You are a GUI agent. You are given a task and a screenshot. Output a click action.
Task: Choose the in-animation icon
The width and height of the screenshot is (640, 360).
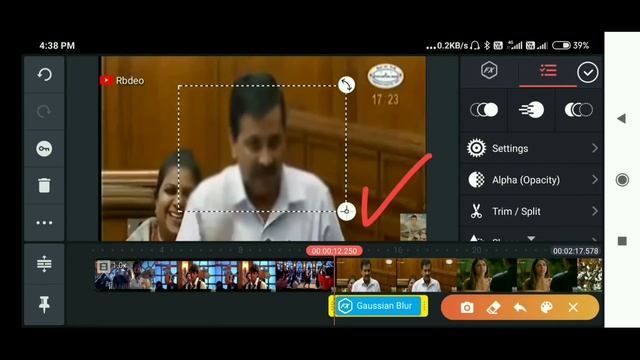(484, 110)
